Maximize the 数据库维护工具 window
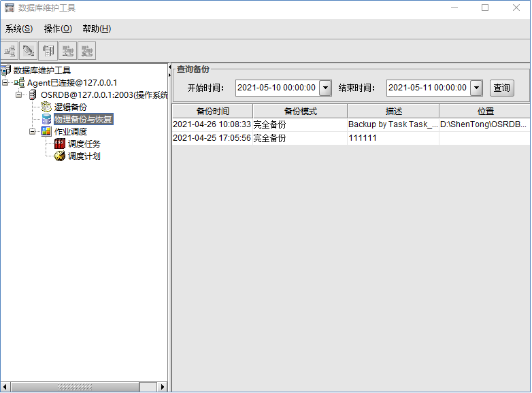Screen dimensions: 532x393 485,7
